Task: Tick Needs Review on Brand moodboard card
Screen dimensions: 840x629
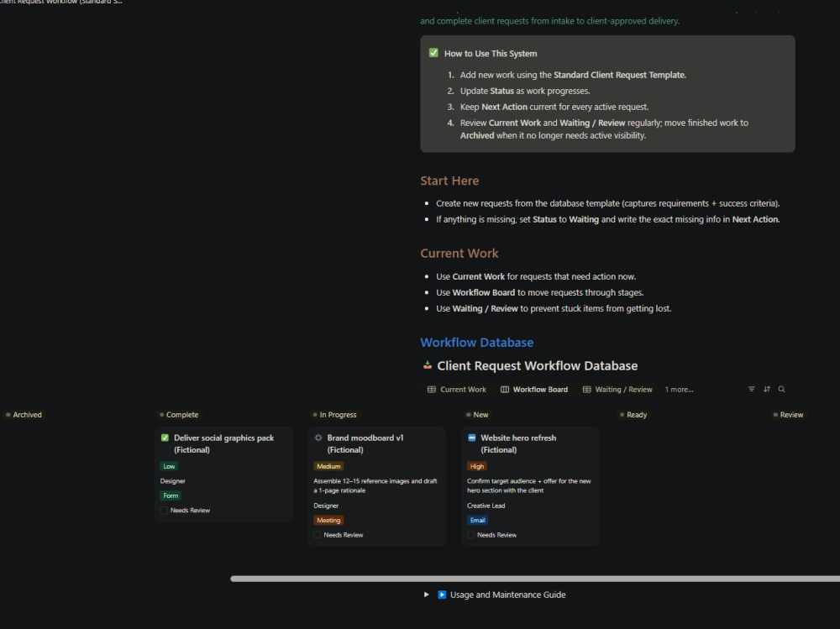Action: click(318, 535)
